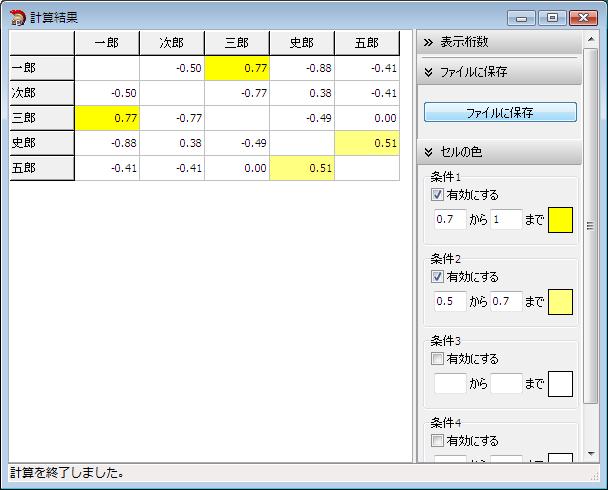608x490 pixels.
Task: Open 条件2 light yellow color swatch
Action: pos(560,301)
